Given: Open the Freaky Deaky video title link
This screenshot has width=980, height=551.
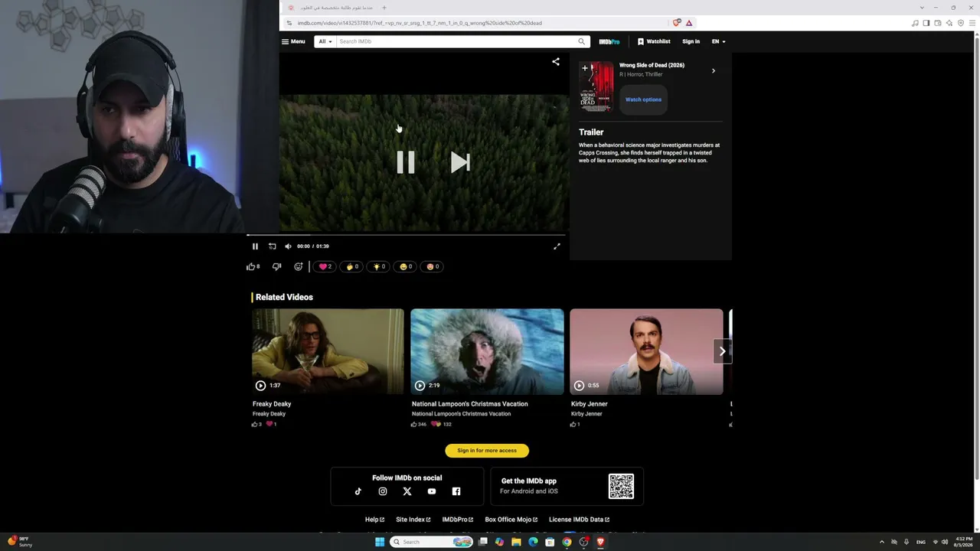Looking at the screenshot, I should point(272,404).
